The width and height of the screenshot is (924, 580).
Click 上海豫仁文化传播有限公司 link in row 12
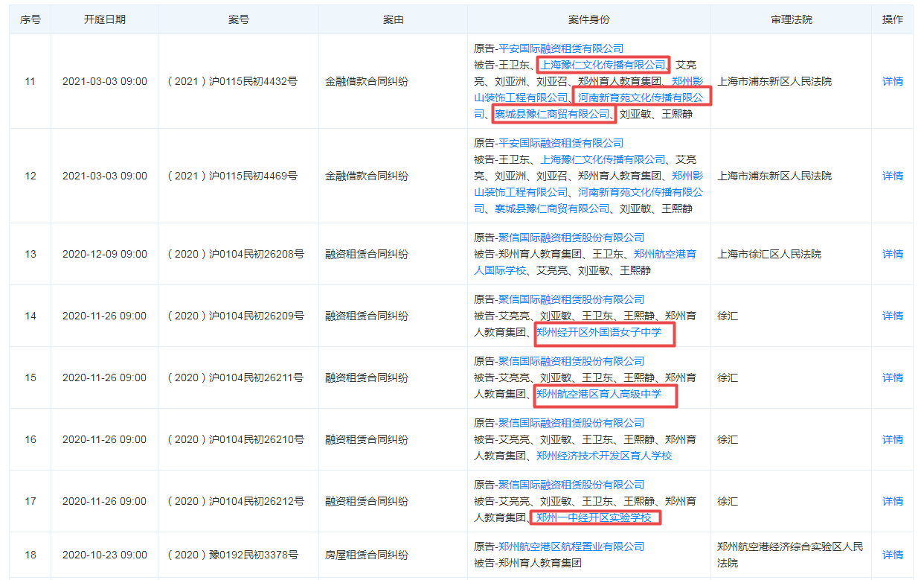[x=603, y=159]
